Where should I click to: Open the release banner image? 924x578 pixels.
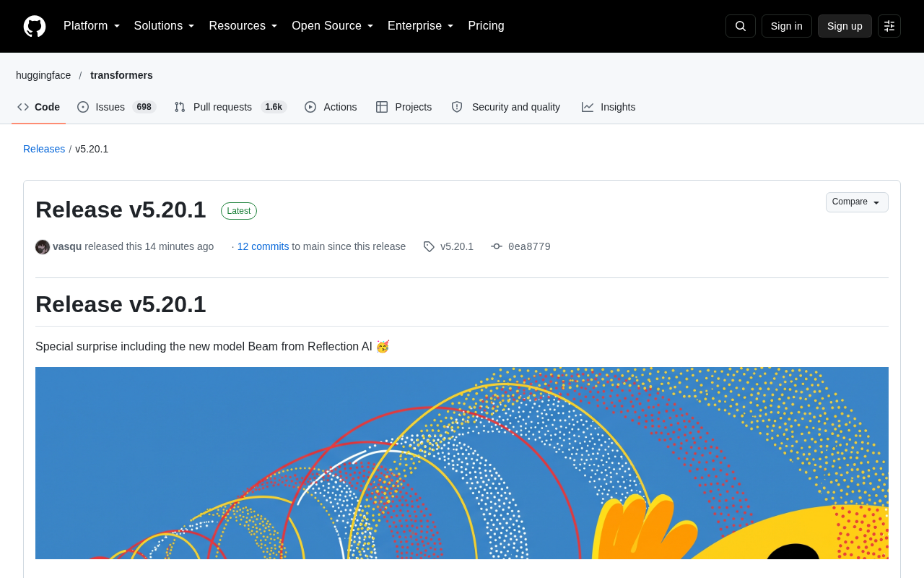coord(462,463)
